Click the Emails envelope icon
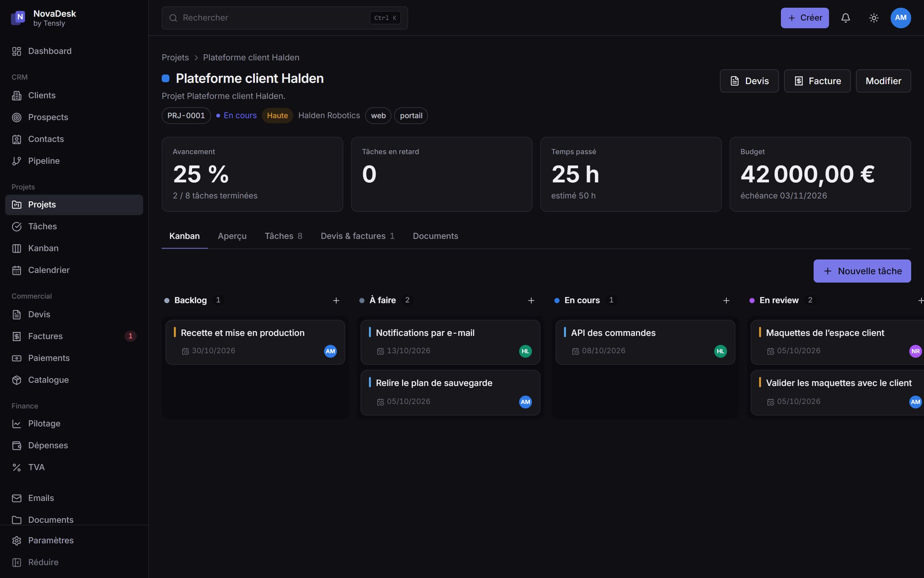924x578 pixels. coord(17,498)
